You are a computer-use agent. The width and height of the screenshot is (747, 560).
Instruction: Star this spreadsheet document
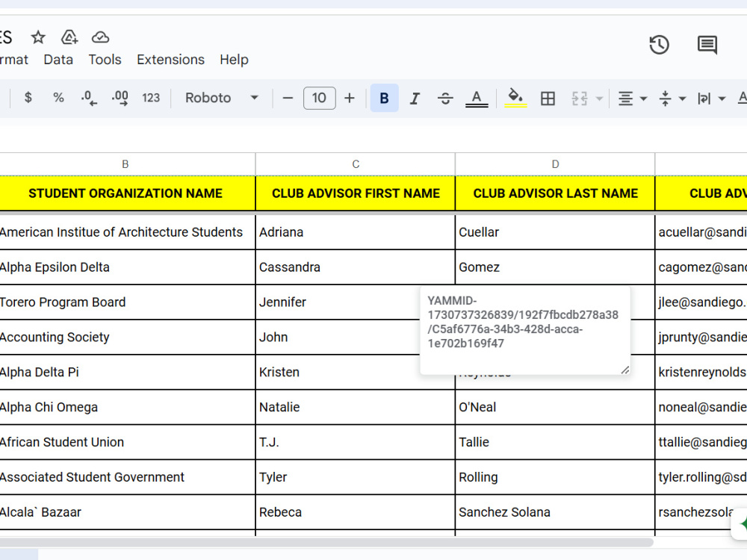[38, 37]
